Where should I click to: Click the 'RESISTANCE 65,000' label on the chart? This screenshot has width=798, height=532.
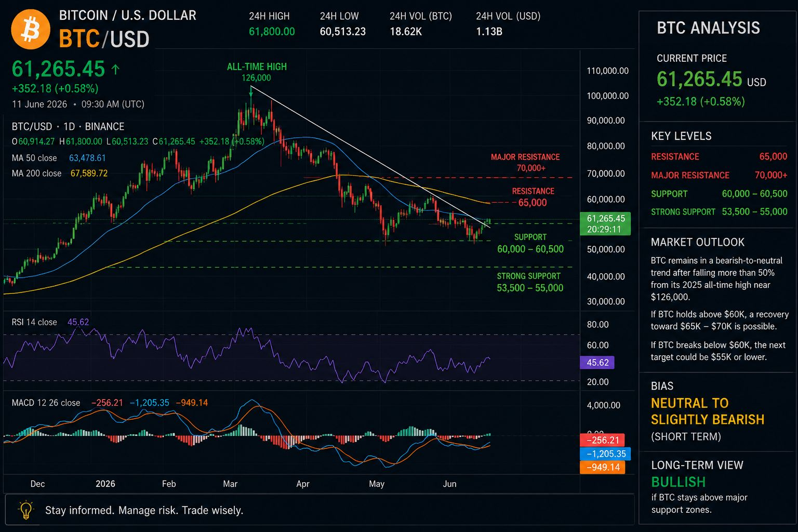pyautogui.click(x=533, y=197)
